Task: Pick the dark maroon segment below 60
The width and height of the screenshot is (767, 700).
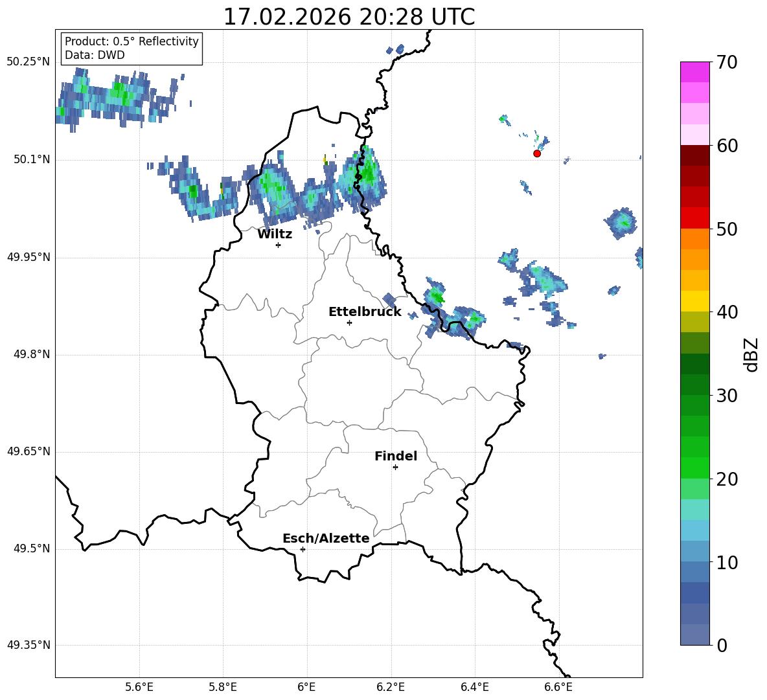Action: click(x=694, y=155)
